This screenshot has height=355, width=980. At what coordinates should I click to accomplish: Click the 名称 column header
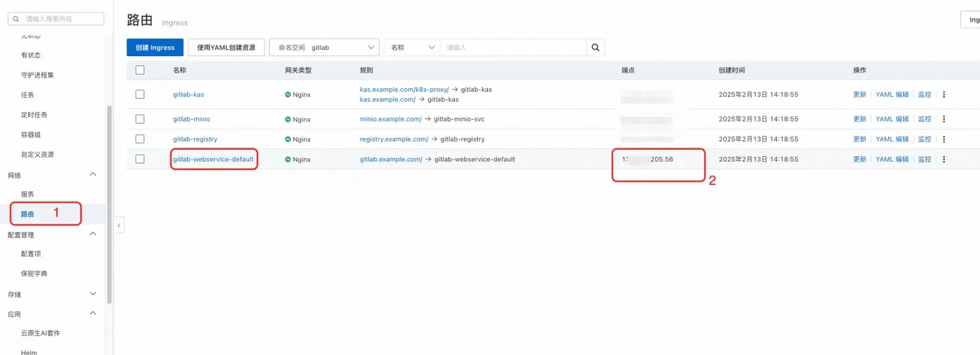(180, 71)
